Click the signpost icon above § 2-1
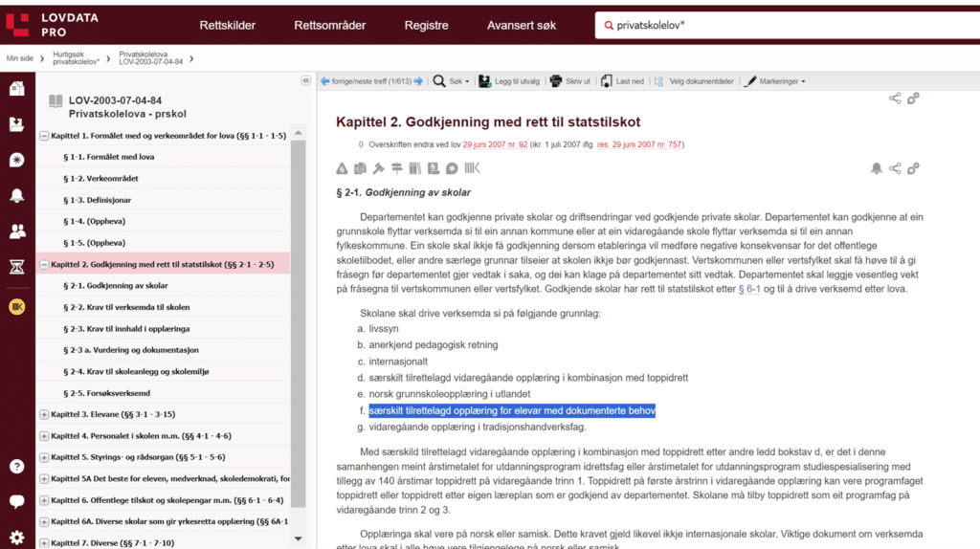Screen dimensions: 980x549 click(x=397, y=168)
